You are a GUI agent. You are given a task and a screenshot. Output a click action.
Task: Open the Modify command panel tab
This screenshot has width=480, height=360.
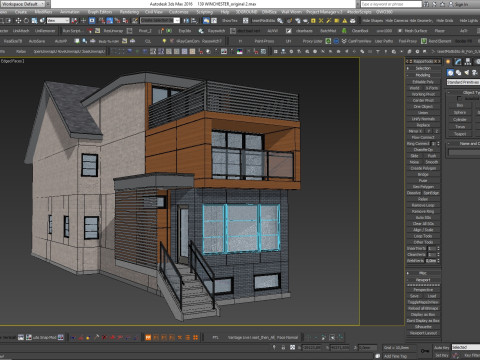[x=458, y=61]
